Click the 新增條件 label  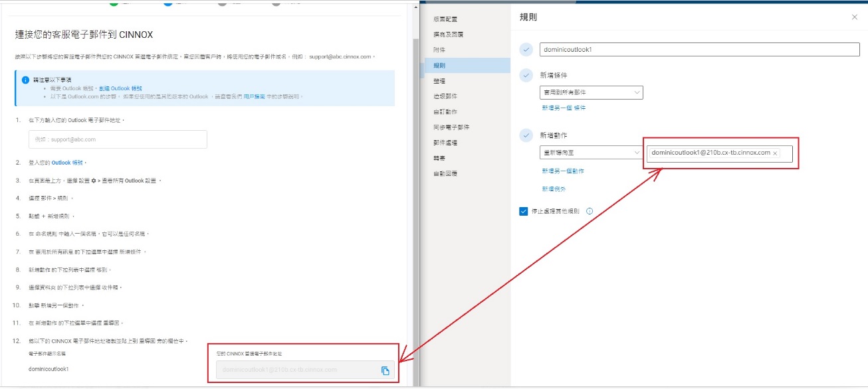coord(554,76)
